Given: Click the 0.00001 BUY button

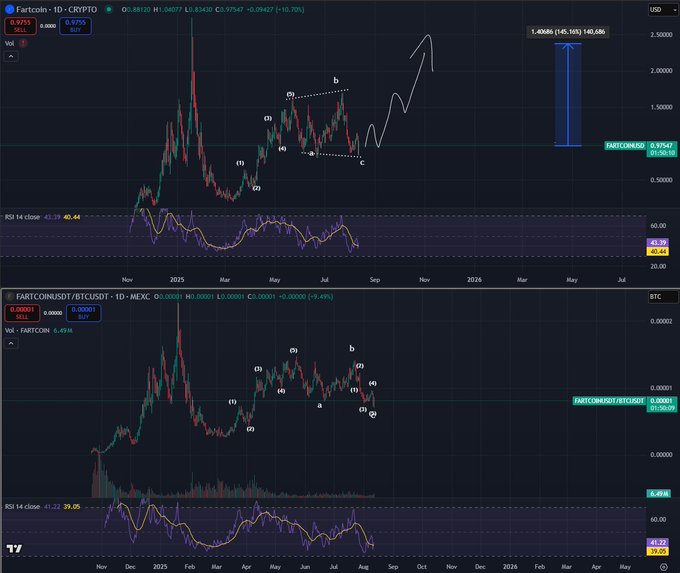Looking at the screenshot, I should coord(83,313).
